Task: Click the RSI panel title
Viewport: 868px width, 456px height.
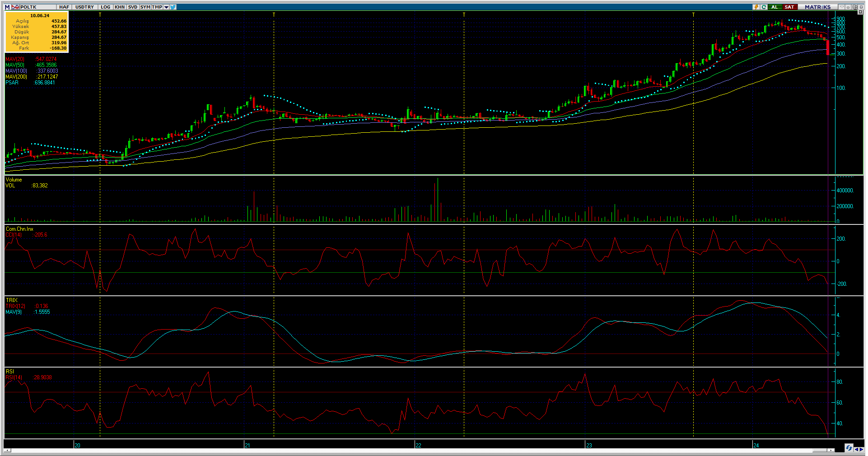Action: [x=9, y=372]
